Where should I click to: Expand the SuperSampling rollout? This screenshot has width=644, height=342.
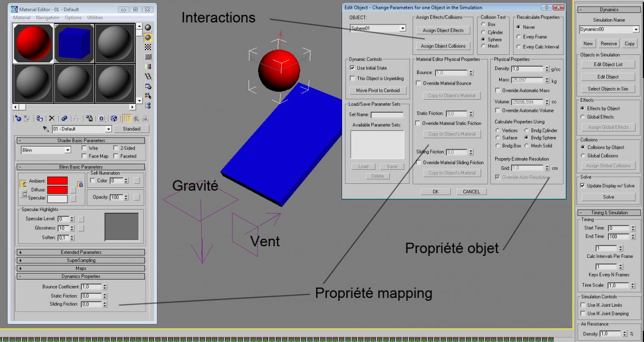point(81,260)
